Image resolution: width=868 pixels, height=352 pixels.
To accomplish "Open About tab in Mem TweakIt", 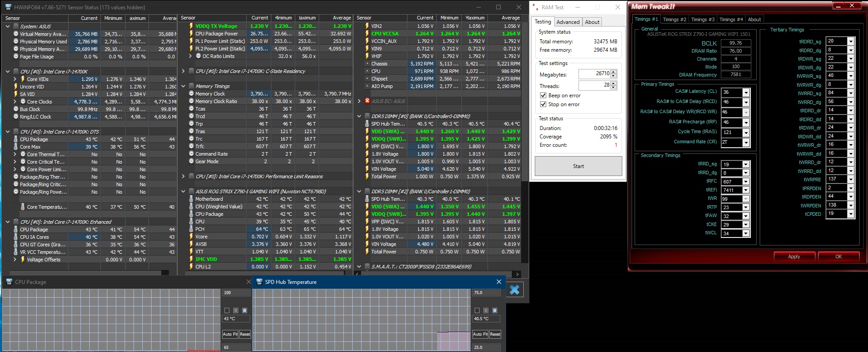I will click(754, 19).
